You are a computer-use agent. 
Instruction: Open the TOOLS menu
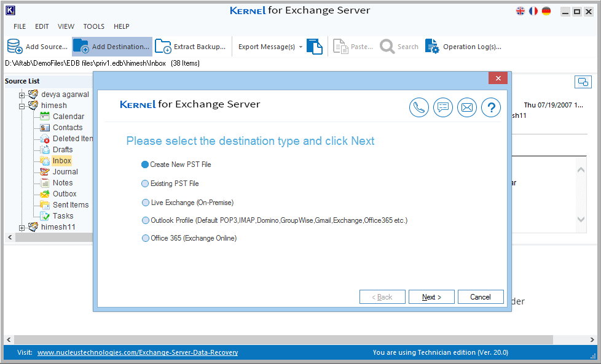[x=94, y=26]
